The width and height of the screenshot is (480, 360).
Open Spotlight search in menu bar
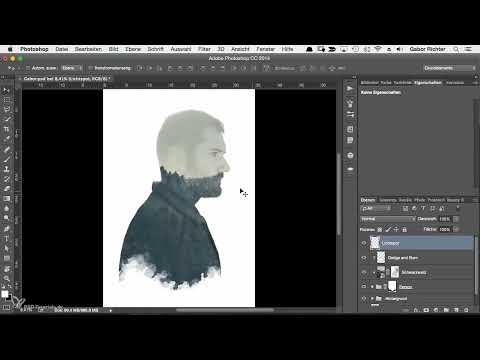456,49
